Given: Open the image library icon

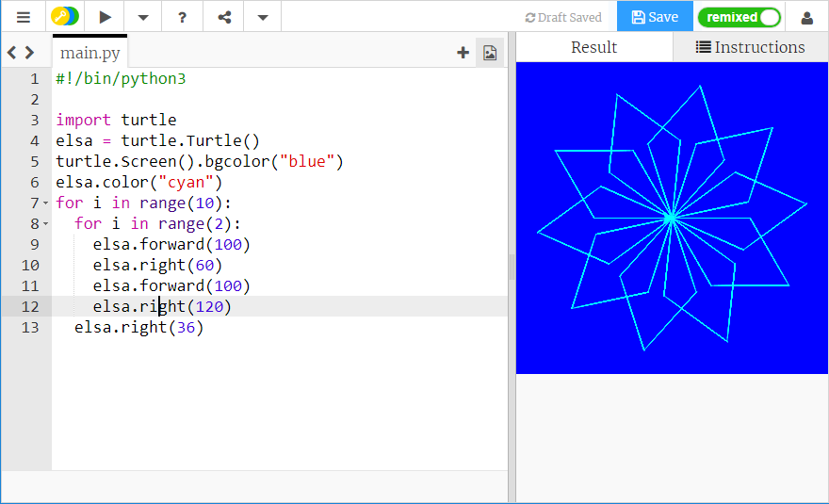Looking at the screenshot, I should tap(490, 53).
